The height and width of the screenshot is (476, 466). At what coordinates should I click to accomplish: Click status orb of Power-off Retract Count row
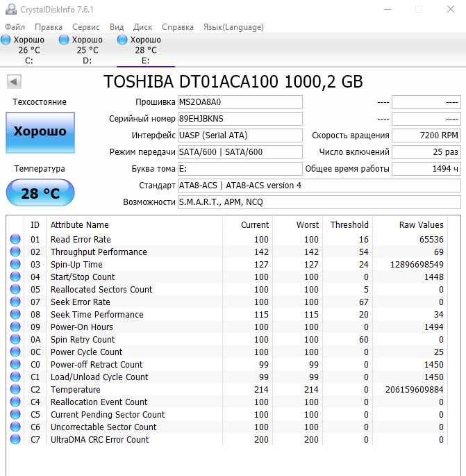coord(15,364)
